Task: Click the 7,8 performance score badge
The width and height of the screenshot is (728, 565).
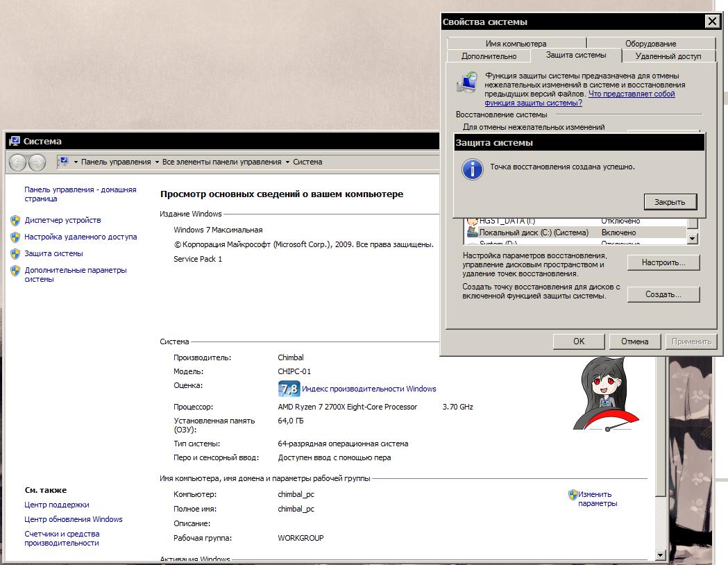Action: point(289,389)
